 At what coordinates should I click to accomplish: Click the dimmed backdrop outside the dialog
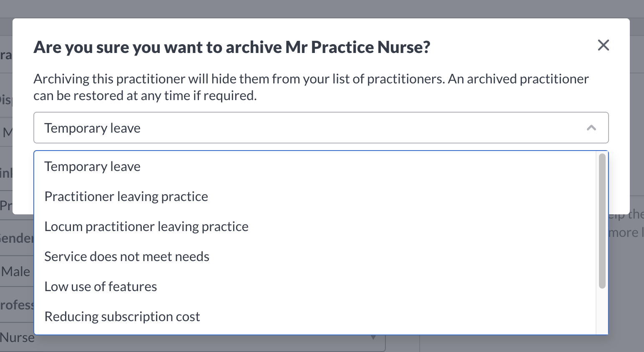pos(321,8)
